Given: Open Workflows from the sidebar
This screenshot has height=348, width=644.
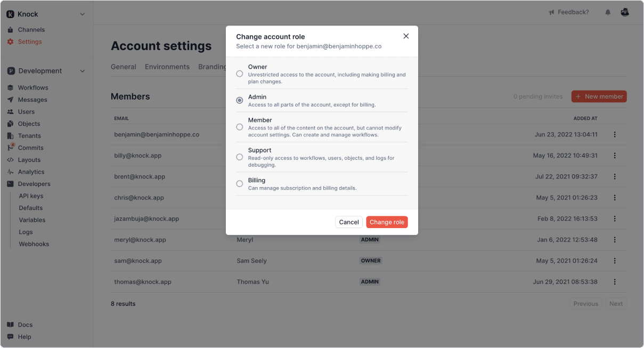Looking at the screenshot, I should [32, 87].
